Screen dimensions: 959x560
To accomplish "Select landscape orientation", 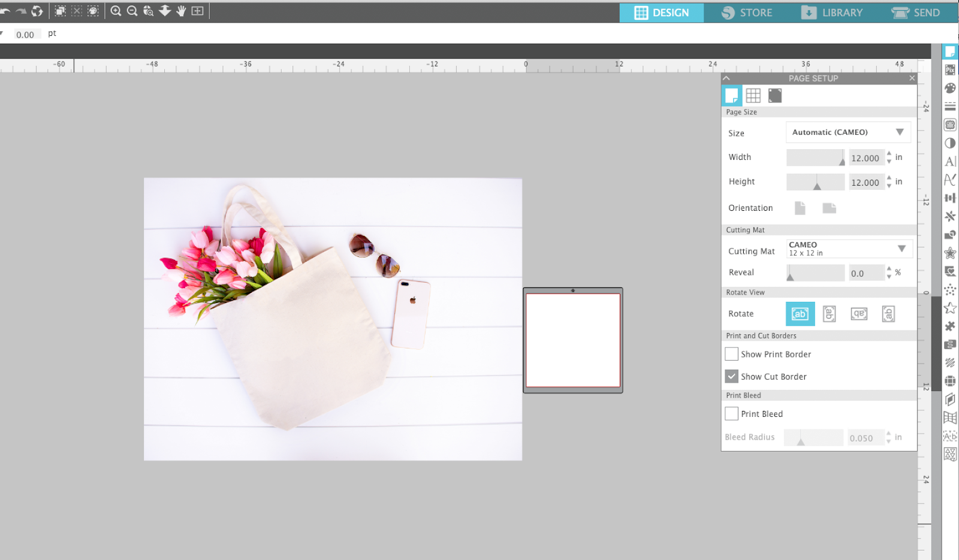I will coord(830,207).
